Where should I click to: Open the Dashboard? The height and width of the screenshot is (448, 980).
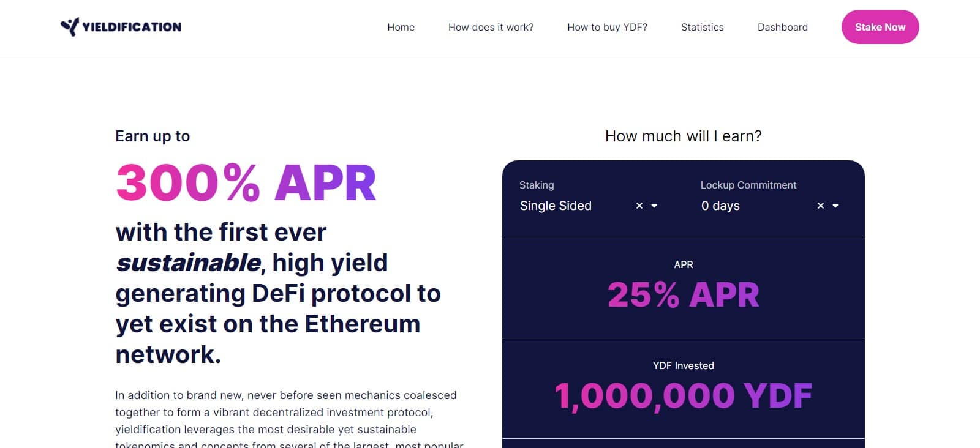pos(783,27)
